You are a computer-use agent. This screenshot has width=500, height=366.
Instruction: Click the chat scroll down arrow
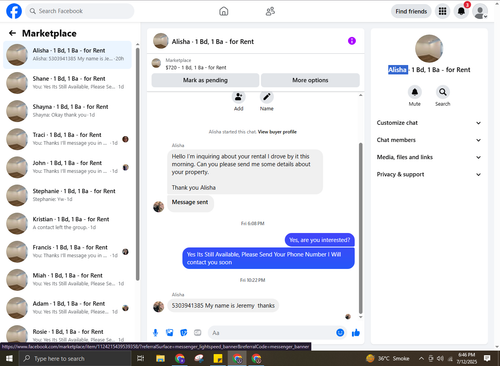[x=360, y=317]
